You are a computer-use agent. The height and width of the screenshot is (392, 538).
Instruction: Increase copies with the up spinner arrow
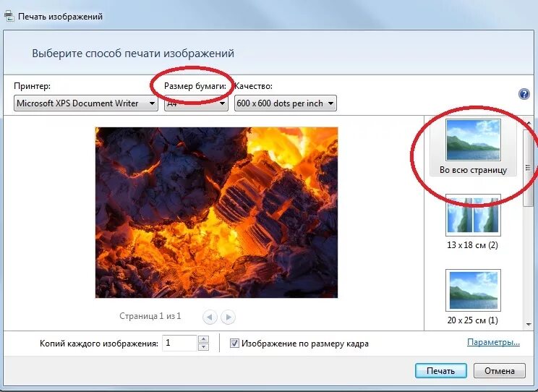203,339
